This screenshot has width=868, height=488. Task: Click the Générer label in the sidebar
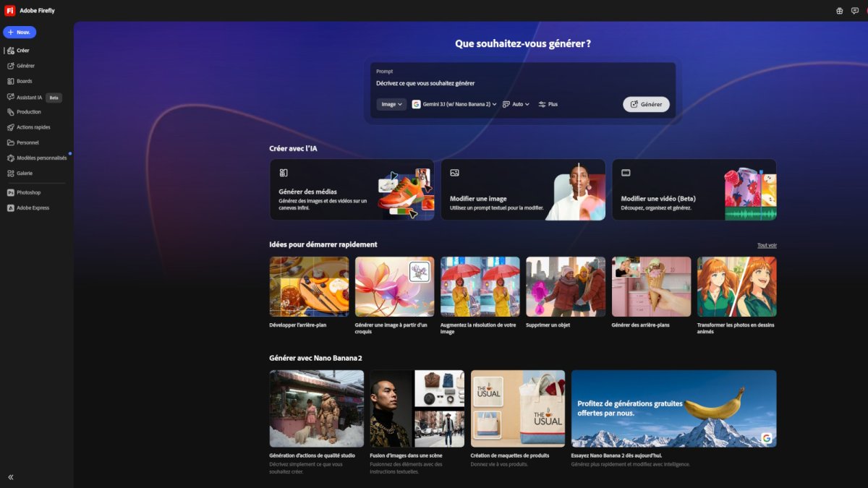click(x=26, y=66)
